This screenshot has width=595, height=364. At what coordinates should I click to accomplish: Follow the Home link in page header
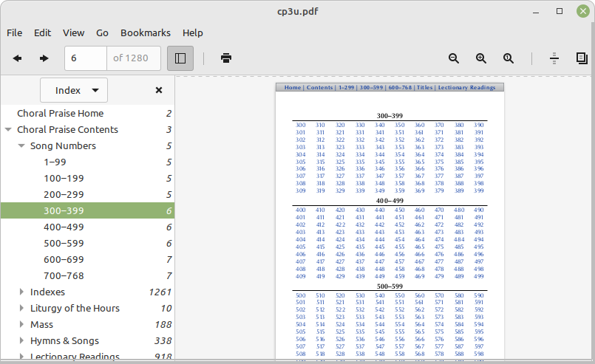pos(293,88)
